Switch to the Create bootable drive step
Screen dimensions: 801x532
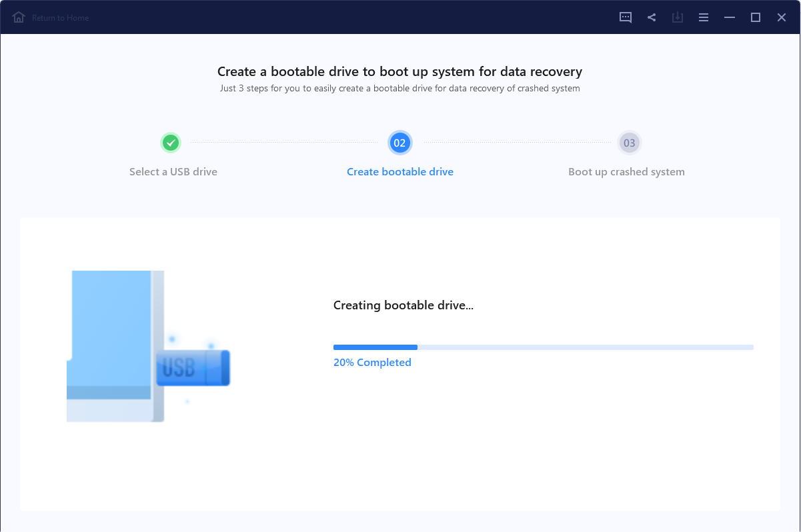point(399,171)
